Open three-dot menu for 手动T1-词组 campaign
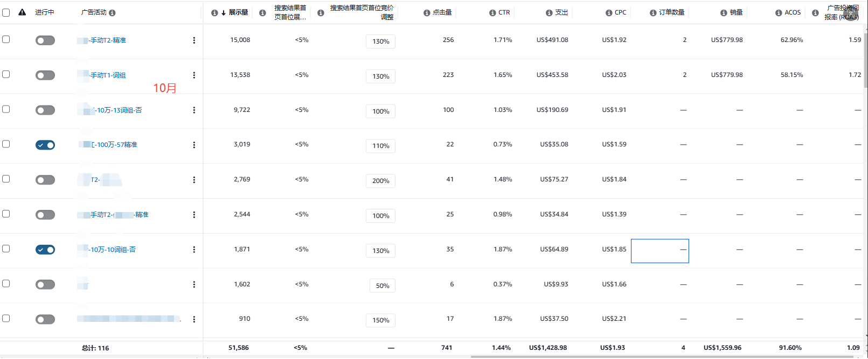868x359 pixels. pyautogui.click(x=194, y=75)
